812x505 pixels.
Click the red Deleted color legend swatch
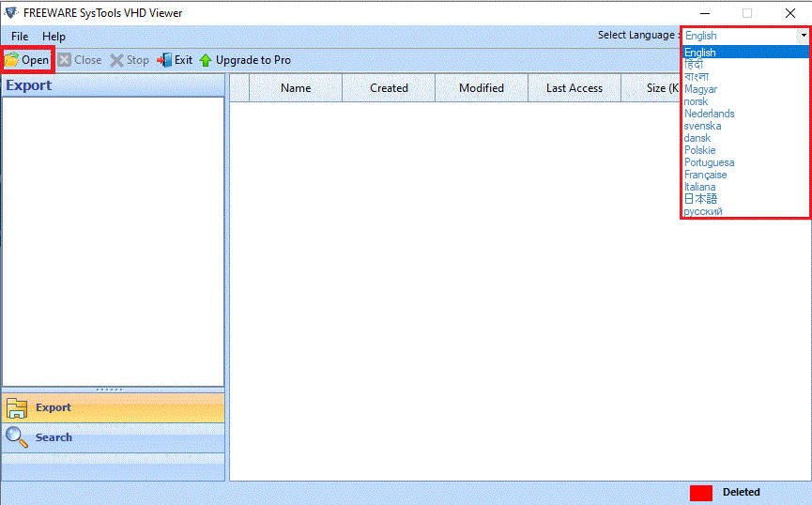click(x=701, y=493)
